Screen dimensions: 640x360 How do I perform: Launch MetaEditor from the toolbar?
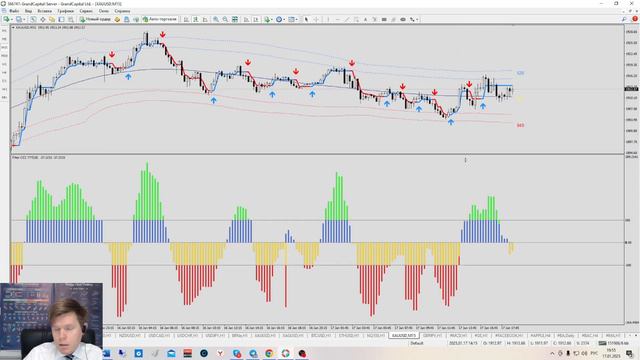coord(117,19)
